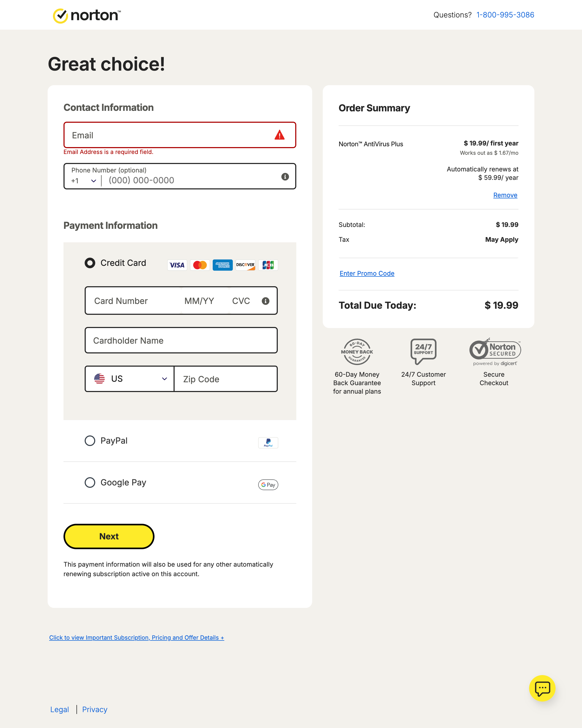Select the Google Pay payment option
The height and width of the screenshot is (728, 582).
coord(90,483)
